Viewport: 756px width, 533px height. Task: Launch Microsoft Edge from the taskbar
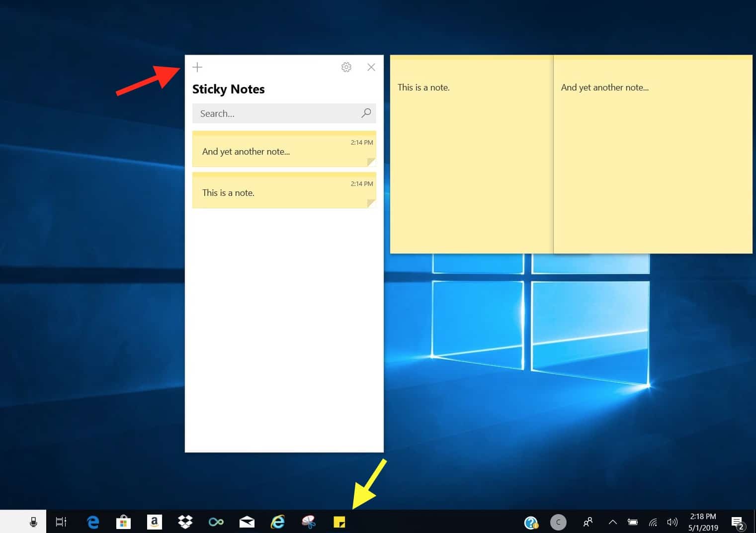[92, 522]
